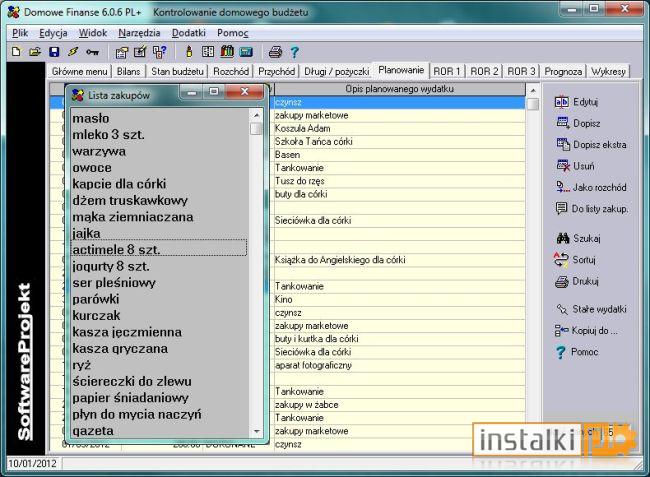Click the blue calculator toolbar icon

click(x=246, y=52)
